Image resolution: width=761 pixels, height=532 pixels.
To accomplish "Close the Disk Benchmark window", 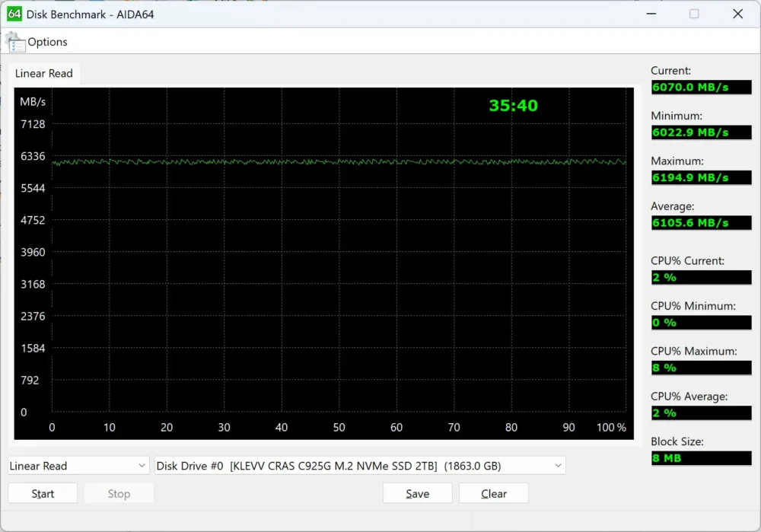I will point(737,14).
